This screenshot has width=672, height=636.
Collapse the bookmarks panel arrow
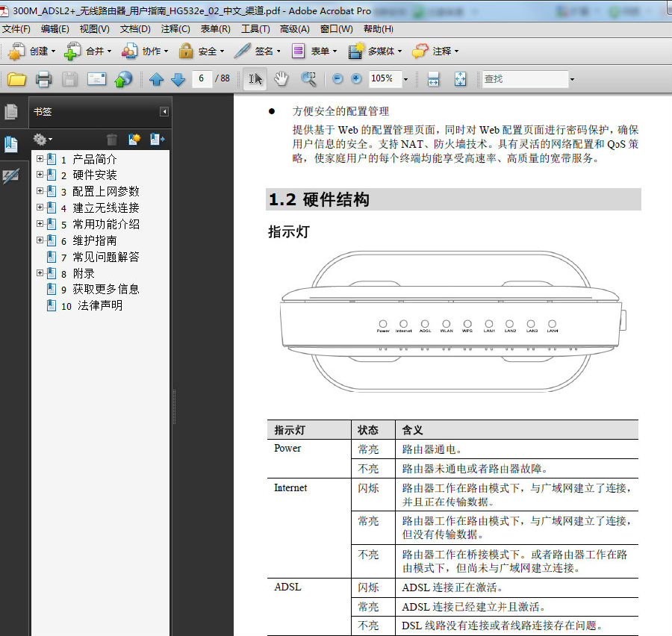pyautogui.click(x=164, y=112)
